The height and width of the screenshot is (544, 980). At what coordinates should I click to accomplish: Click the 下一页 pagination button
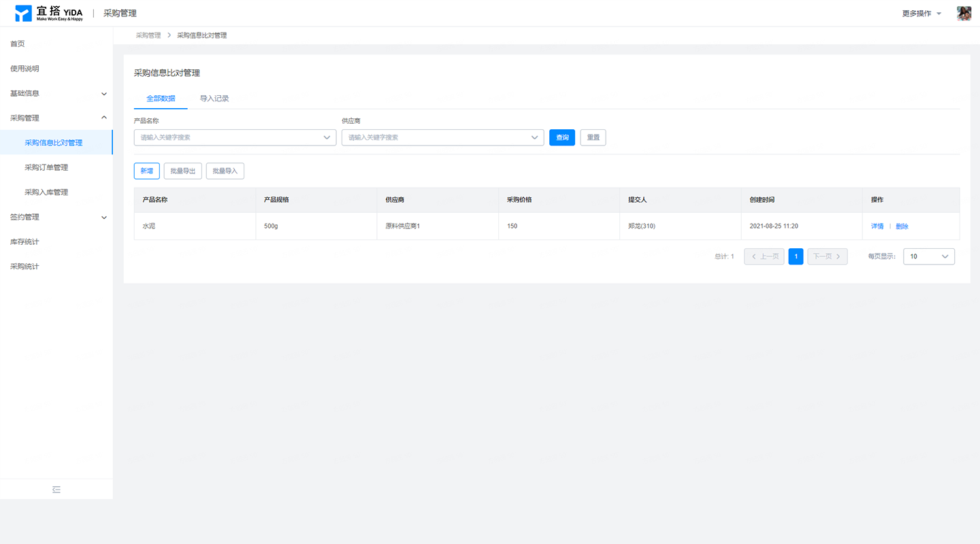[828, 256]
